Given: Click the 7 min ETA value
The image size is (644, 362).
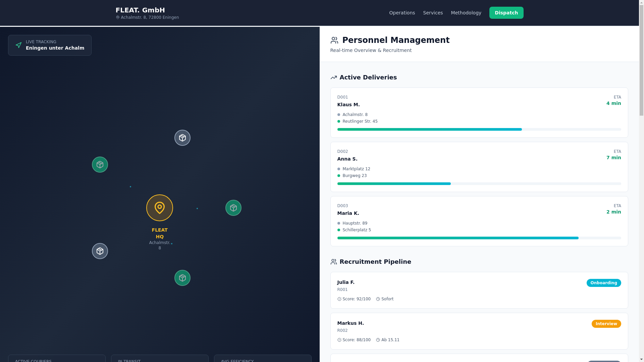Looking at the screenshot, I should pyautogui.click(x=613, y=158).
